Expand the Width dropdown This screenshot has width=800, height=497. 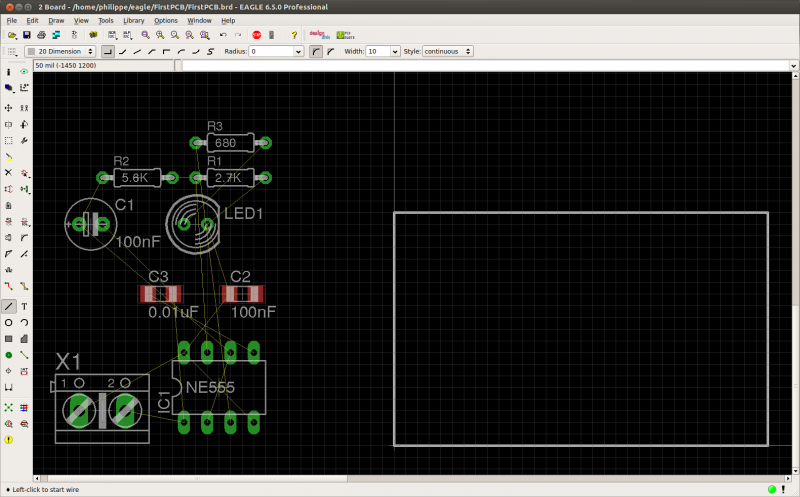396,51
